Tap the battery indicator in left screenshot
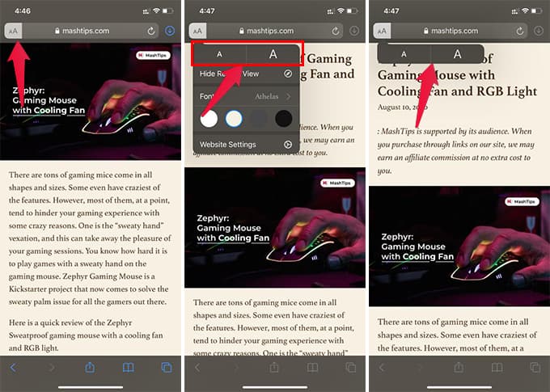The width and height of the screenshot is (550, 392). 168,11
